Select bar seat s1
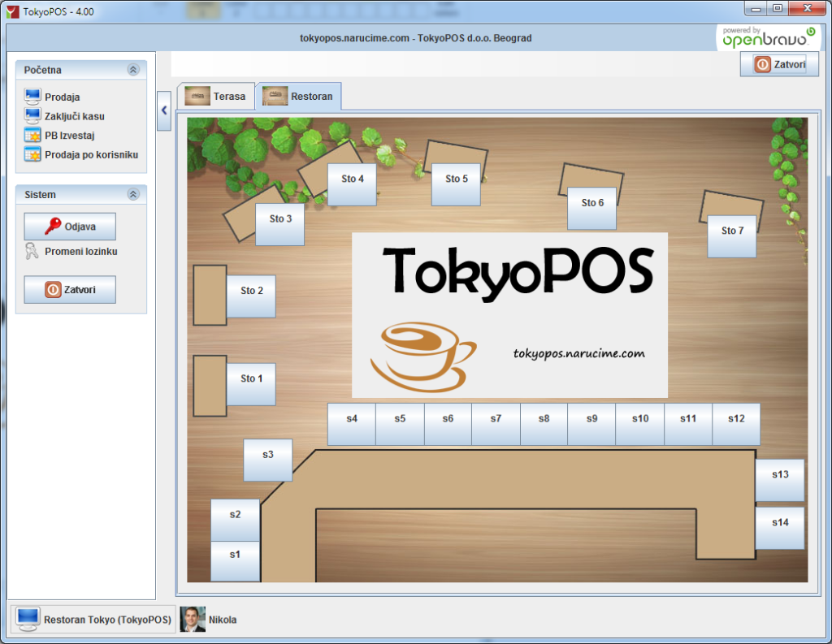The image size is (832, 644). tap(235, 561)
